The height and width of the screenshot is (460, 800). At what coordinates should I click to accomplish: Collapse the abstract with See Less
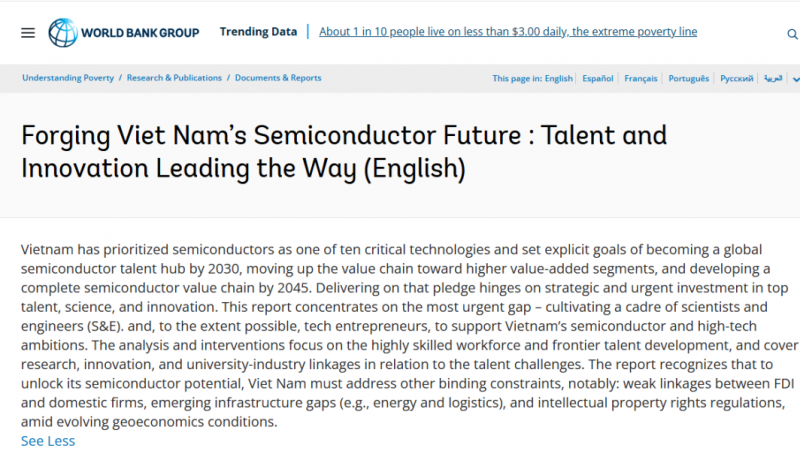click(x=48, y=441)
